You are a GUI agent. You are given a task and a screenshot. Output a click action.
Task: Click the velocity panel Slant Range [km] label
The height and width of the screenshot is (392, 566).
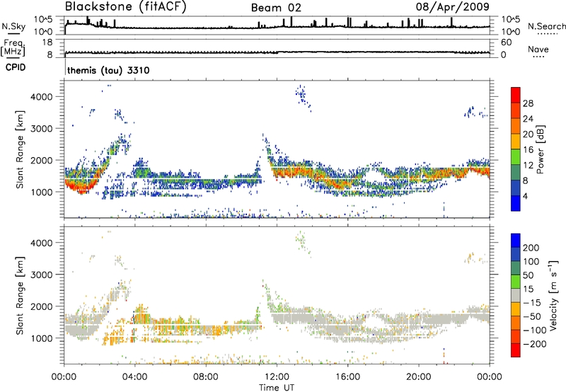(x=20, y=295)
